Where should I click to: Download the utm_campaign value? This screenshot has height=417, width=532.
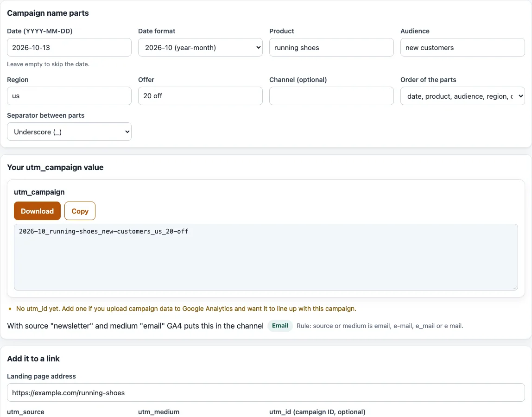pos(38,211)
